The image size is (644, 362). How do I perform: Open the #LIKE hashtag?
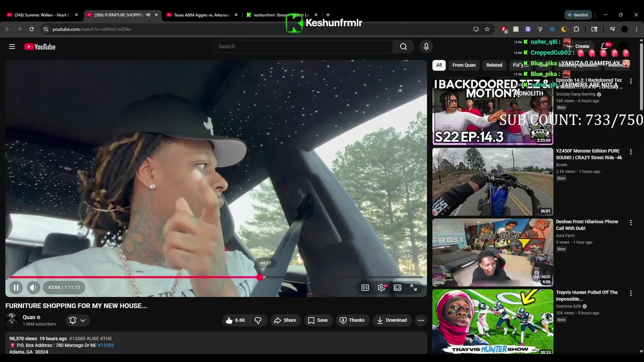(x=93, y=339)
